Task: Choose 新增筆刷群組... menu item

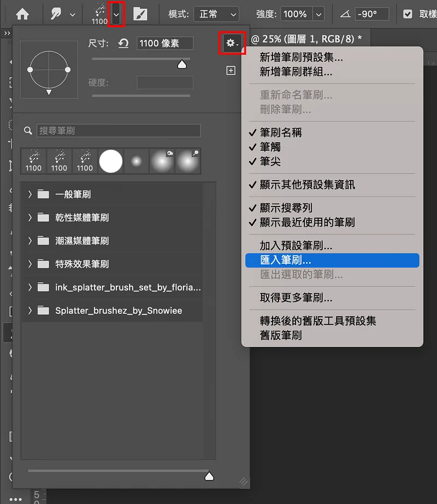Action: point(332,72)
